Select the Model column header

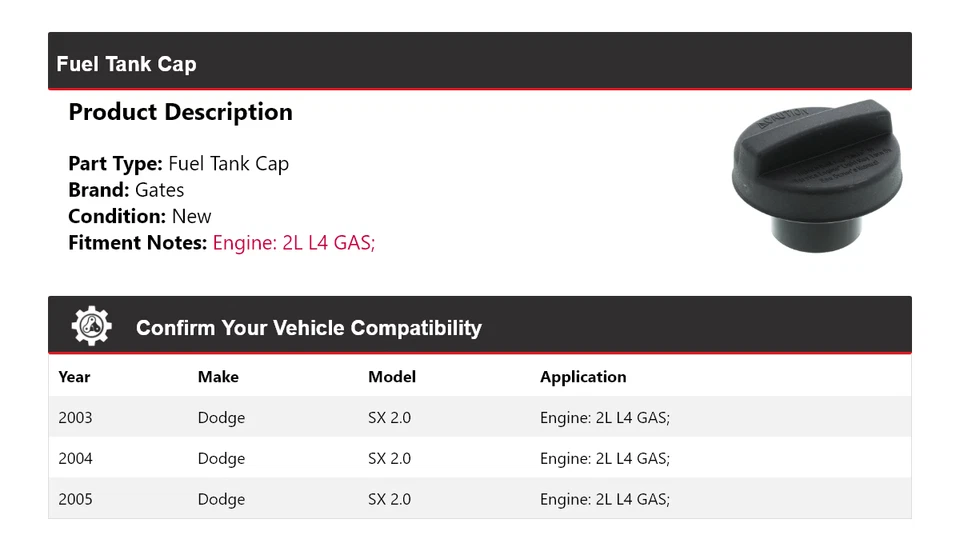(x=392, y=377)
